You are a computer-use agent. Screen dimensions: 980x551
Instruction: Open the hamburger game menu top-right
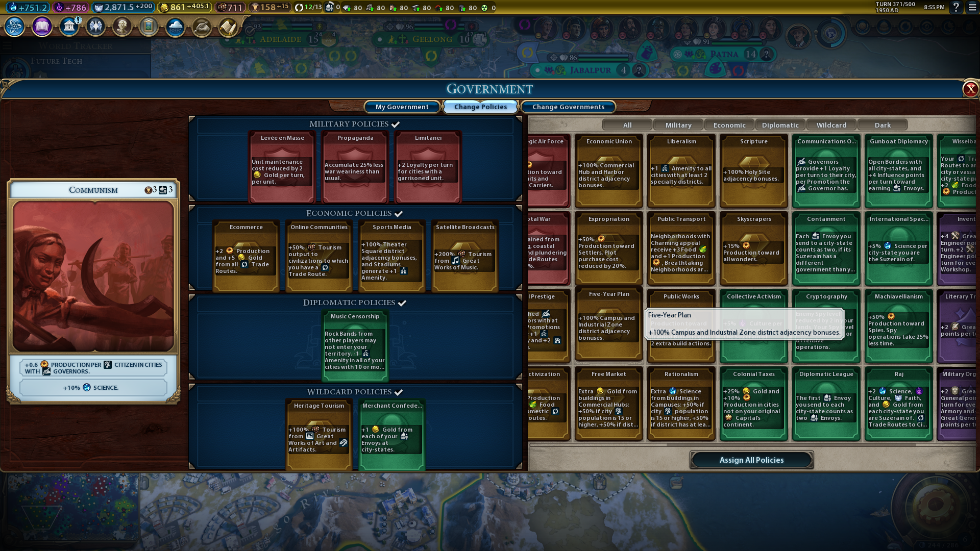tap(973, 7)
